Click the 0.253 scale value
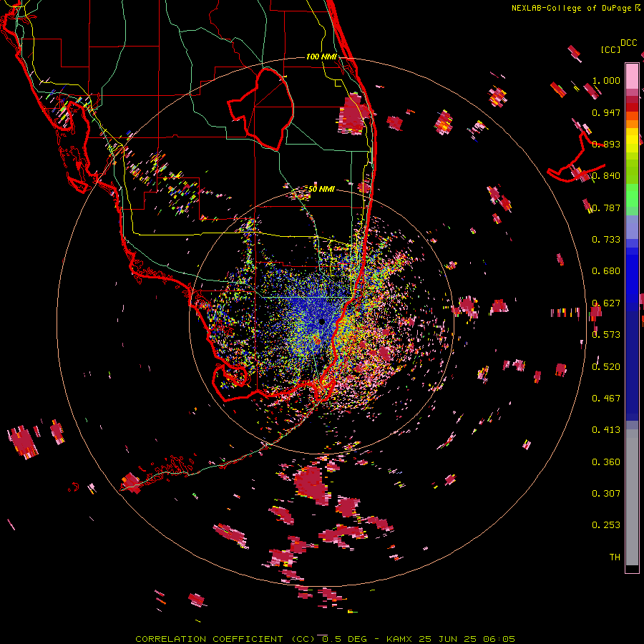Screen dimensions: 644x644 coord(606,525)
